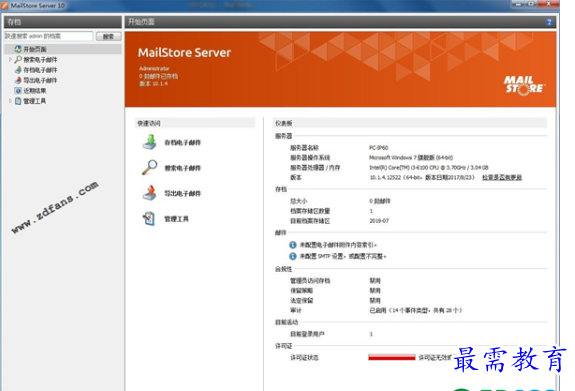Click the server name value PC-IP60
Image resolution: width=575 pixels, height=391 pixels.
(378, 147)
